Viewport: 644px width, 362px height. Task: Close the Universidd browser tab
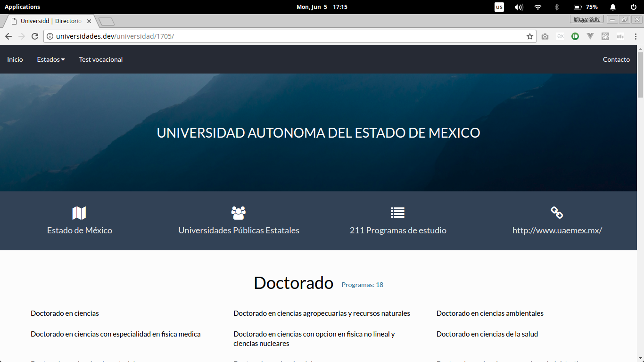click(x=89, y=21)
